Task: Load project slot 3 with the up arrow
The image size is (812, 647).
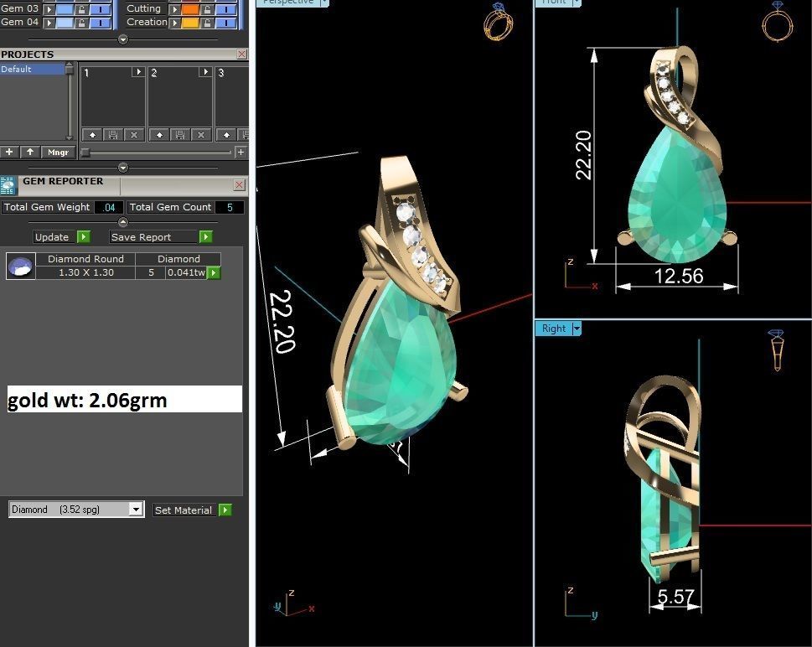Action: [226, 135]
